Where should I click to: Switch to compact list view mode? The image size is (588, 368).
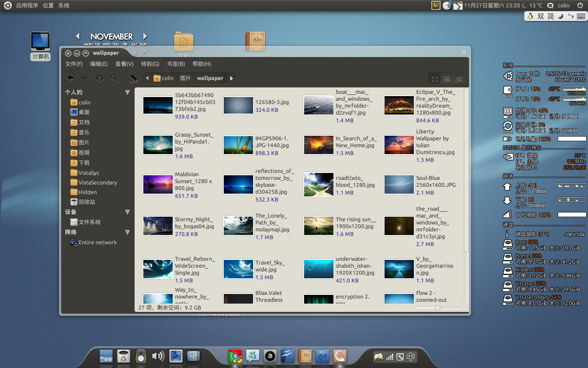(458, 79)
